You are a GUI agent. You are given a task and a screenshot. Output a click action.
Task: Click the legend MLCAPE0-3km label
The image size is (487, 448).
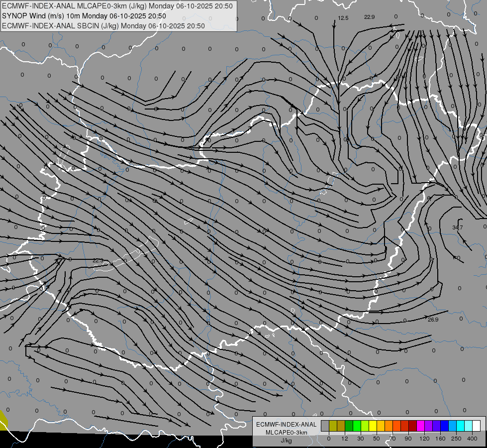[287, 433]
